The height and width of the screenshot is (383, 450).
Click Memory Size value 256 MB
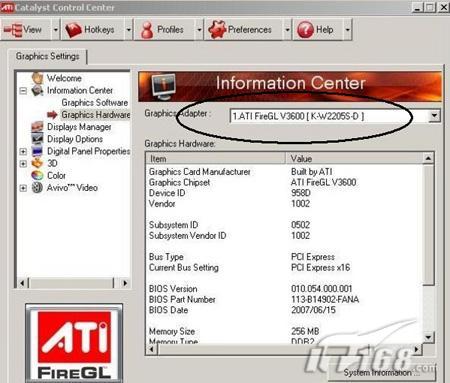point(305,331)
